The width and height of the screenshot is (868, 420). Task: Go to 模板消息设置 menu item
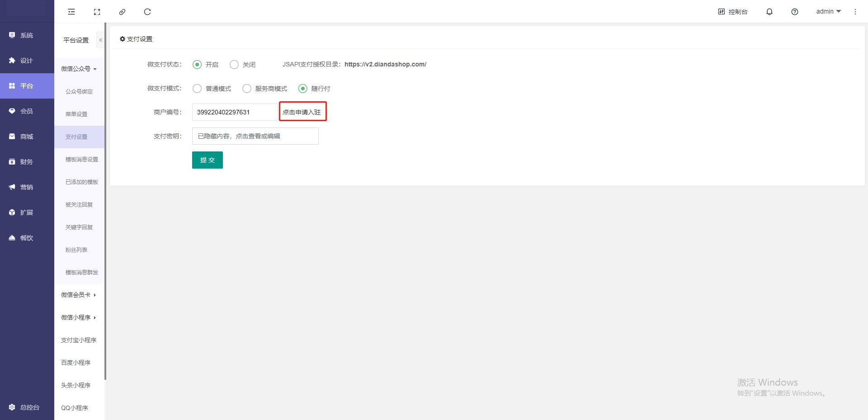[x=81, y=160]
